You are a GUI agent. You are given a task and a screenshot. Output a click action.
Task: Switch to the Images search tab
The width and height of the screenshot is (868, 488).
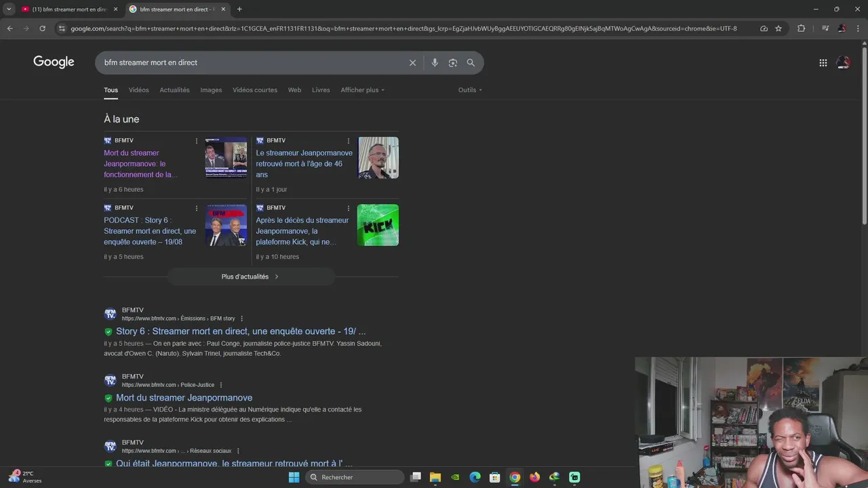pos(211,90)
